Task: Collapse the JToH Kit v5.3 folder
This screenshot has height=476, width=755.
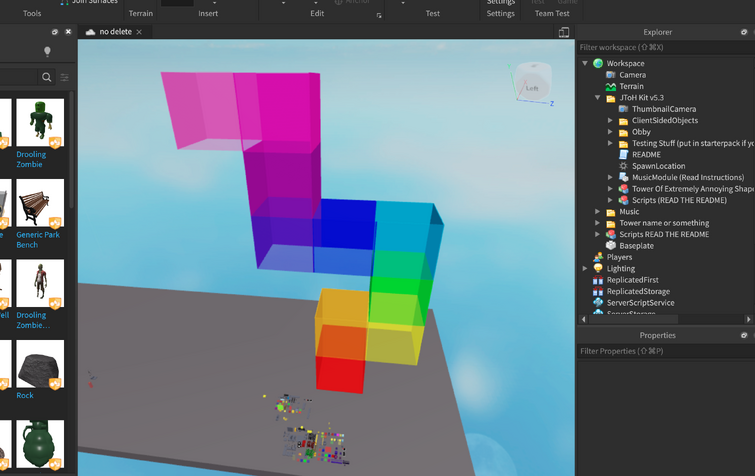Action: click(598, 98)
